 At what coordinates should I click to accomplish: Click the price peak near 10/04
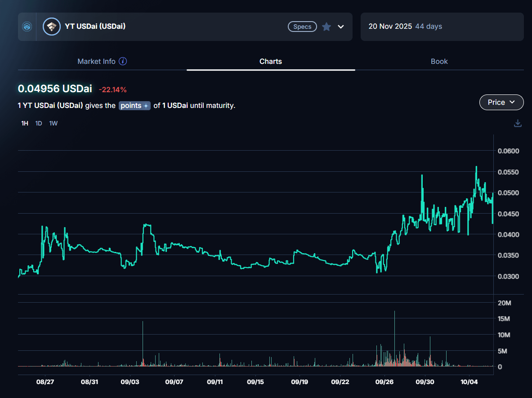point(476,167)
